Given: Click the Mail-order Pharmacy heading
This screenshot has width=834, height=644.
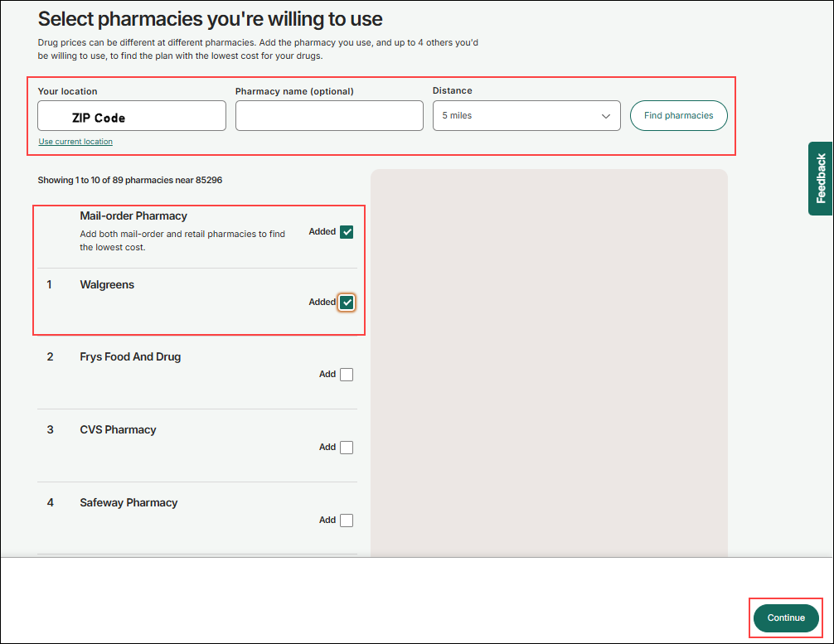Looking at the screenshot, I should (x=133, y=215).
